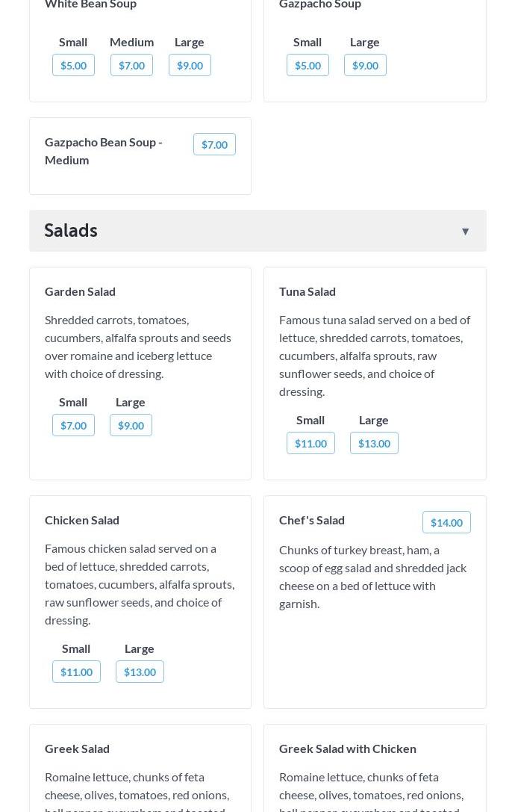Choose medium White Bean Soup $7.00
Image resolution: width=515 pixels, height=812 pixels.
point(131,66)
